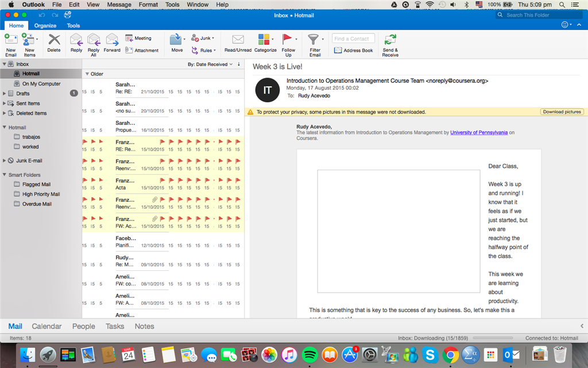588x368 pixels.
Task: Toggle the sort order arrow in message list
Action: (x=239, y=64)
